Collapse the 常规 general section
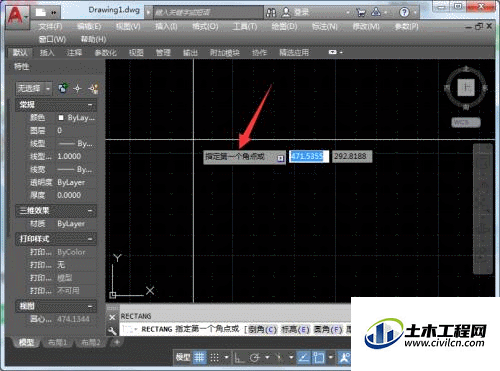This screenshot has width=500, height=371. click(90, 105)
